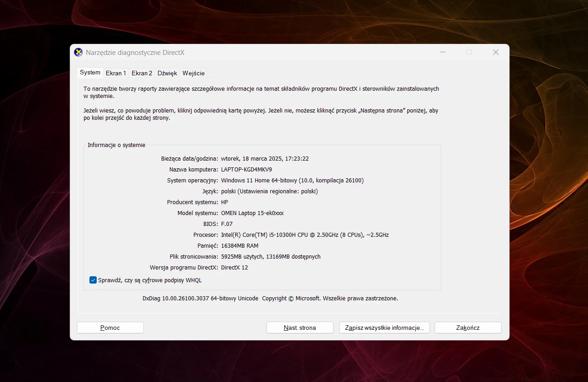Click the Pomoc button
The height and width of the screenshot is (382, 588).
pos(110,328)
